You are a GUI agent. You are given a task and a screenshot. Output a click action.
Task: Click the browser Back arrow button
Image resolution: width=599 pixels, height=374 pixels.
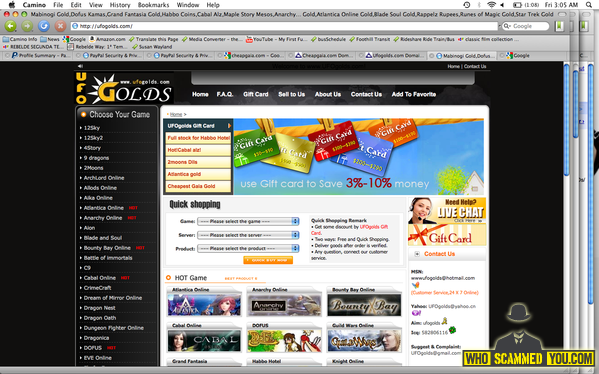coord(11,26)
